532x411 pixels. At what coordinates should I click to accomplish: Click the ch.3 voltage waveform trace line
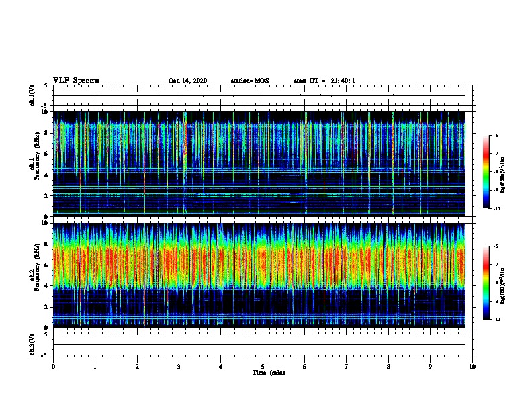(259, 345)
